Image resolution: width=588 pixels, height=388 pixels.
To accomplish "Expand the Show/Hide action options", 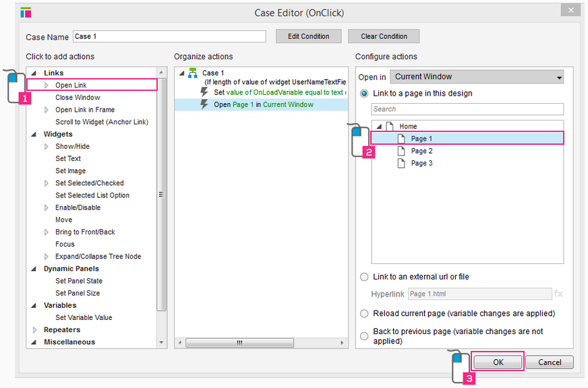I will (x=47, y=147).
